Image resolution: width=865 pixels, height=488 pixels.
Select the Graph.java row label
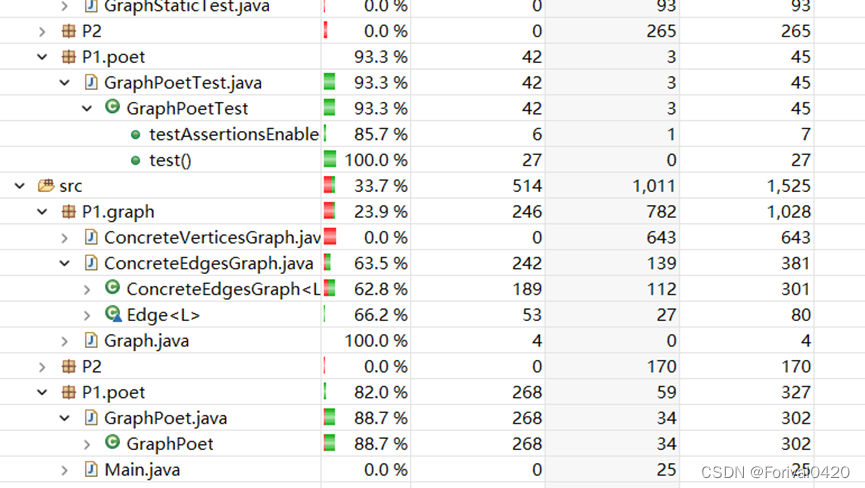point(147,341)
